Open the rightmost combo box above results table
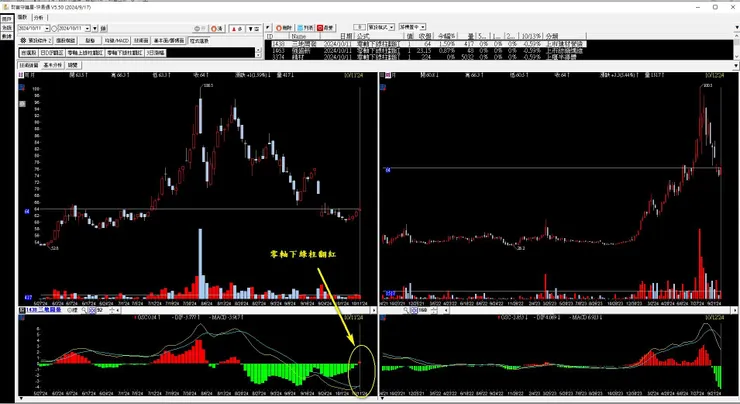The width and height of the screenshot is (740, 404). pyautogui.click(x=412, y=26)
